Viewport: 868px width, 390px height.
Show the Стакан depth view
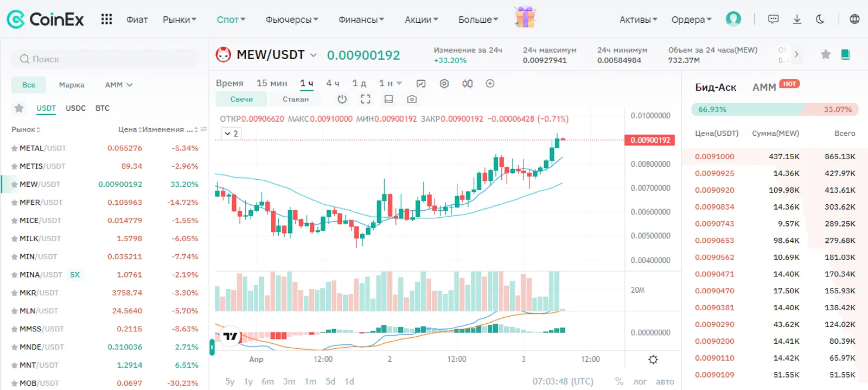tap(296, 99)
